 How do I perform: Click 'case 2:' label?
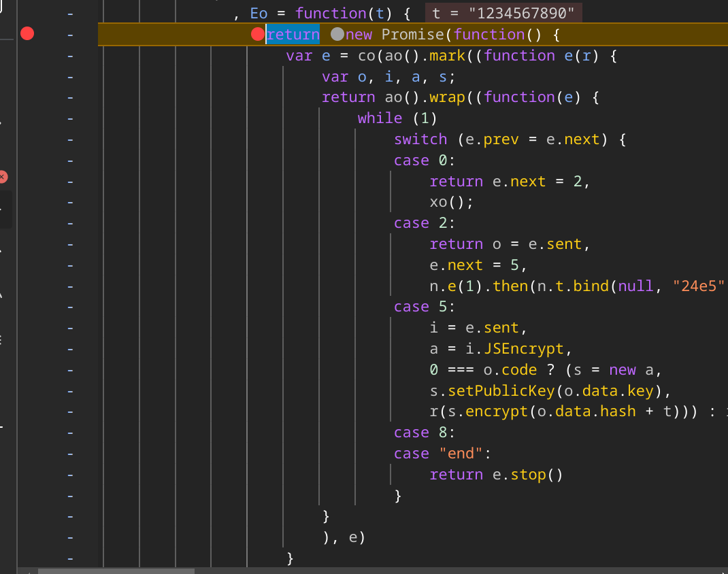425,223
